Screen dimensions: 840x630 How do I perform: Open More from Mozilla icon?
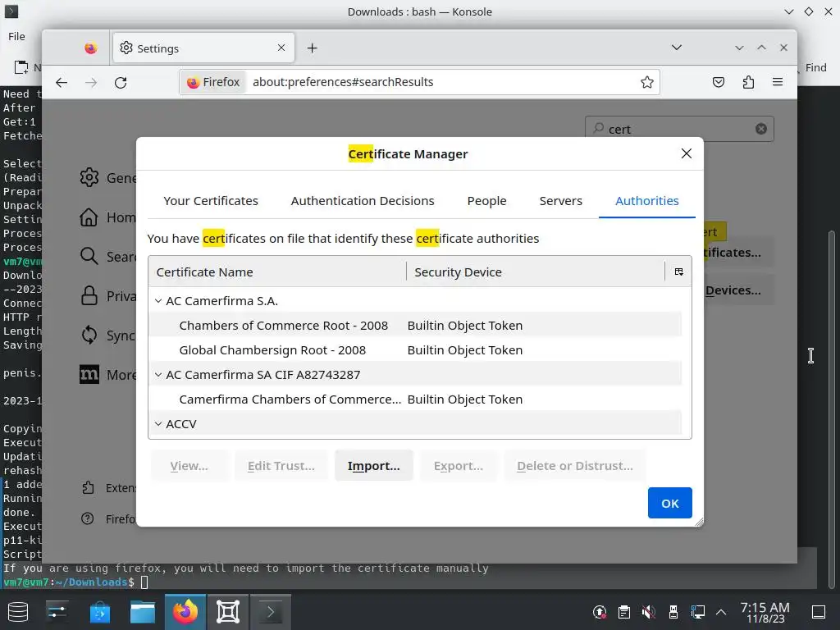tap(89, 374)
